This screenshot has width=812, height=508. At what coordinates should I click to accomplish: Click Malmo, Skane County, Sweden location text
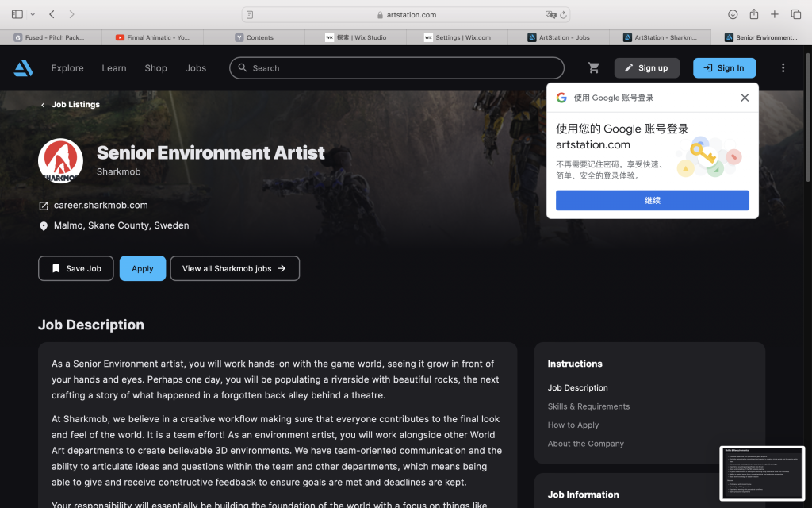pos(121,225)
